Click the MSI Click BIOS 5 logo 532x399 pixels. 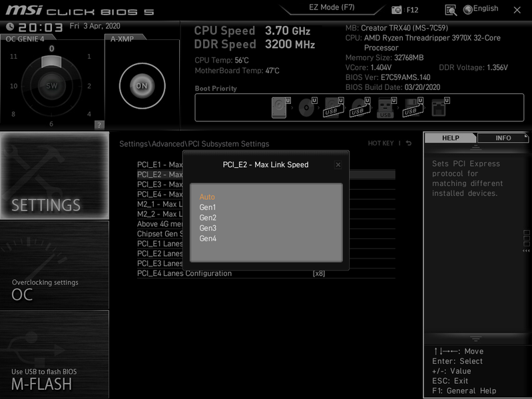tap(80, 11)
